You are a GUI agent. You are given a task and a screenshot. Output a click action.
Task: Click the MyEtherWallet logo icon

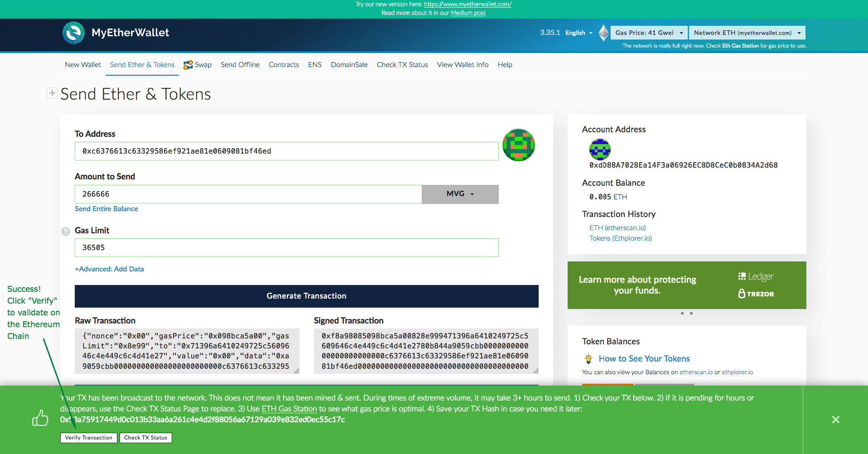tap(73, 33)
